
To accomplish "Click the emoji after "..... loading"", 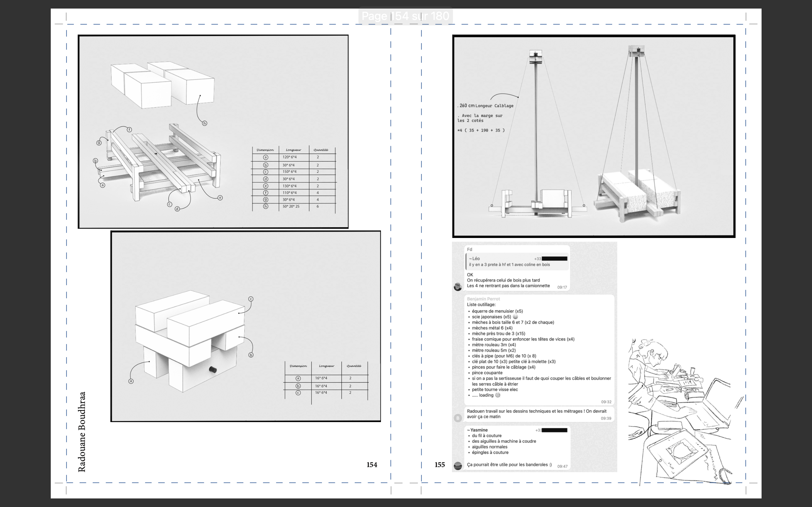I will click(498, 395).
